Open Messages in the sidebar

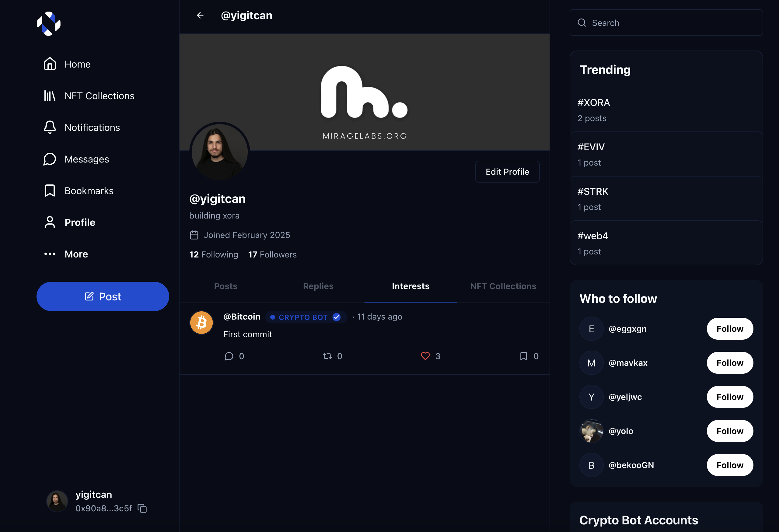coord(76,159)
